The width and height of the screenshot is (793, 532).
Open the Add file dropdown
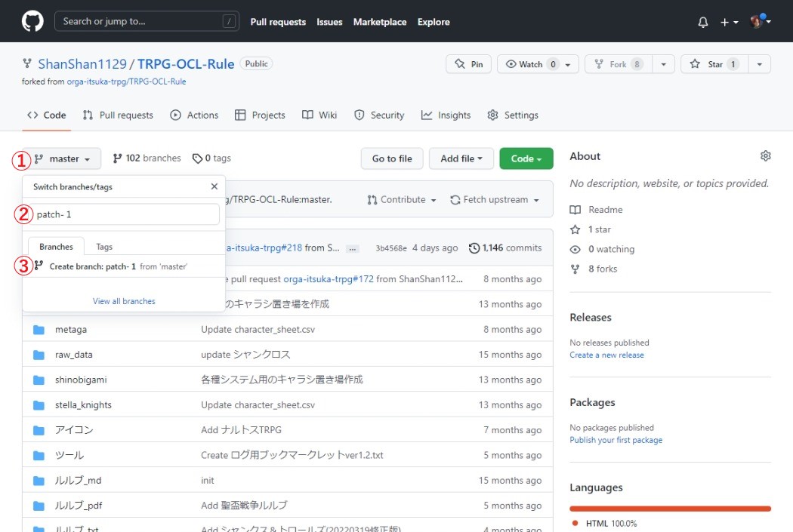point(461,158)
